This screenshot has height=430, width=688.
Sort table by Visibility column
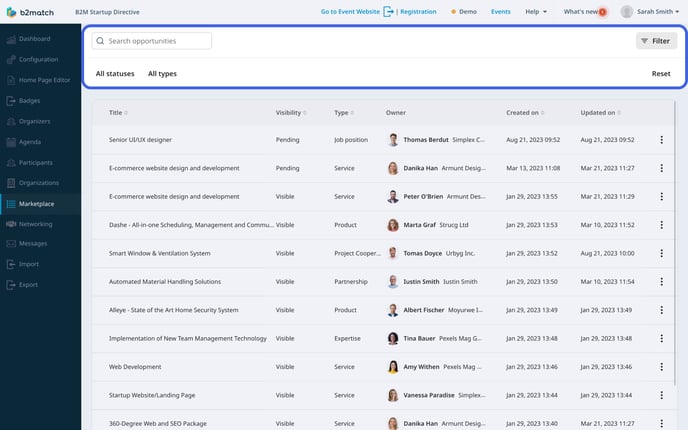click(291, 113)
